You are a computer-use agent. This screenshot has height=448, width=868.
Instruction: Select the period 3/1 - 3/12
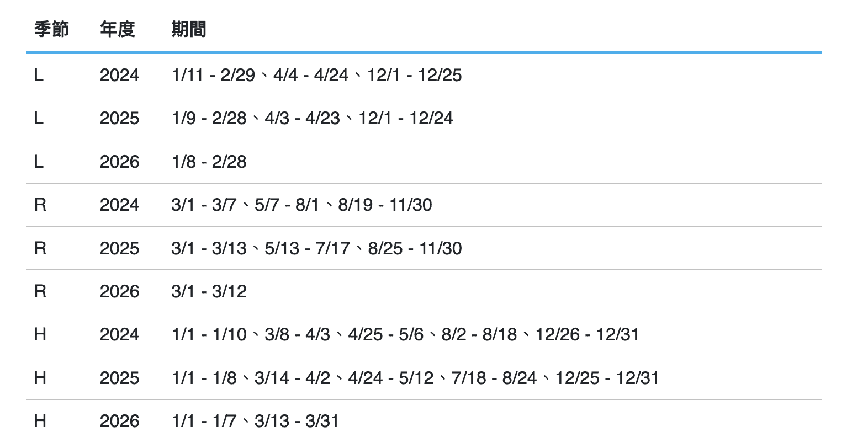point(209,291)
